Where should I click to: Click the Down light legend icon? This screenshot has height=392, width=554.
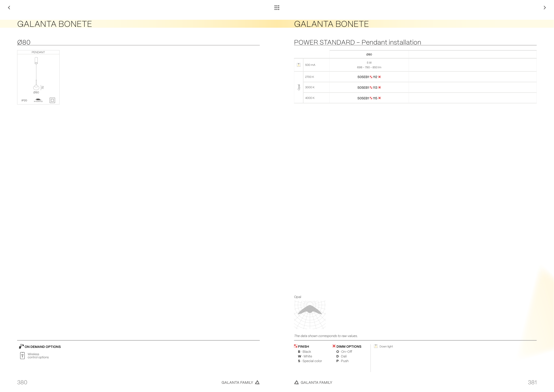click(376, 346)
